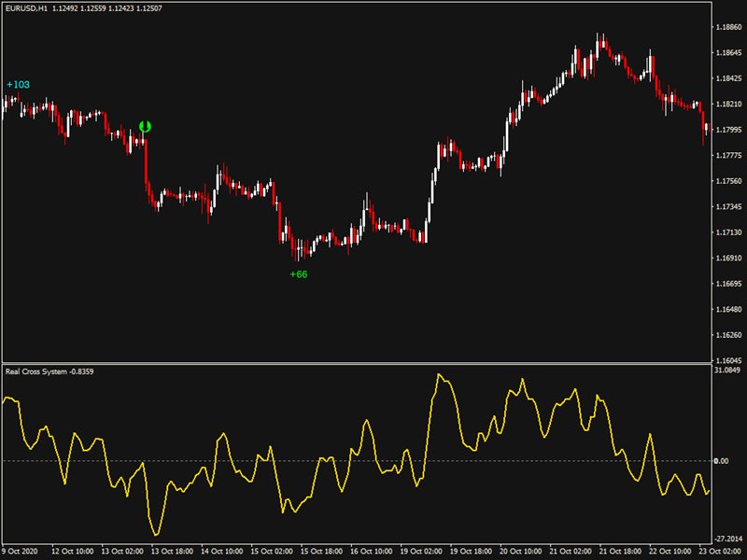Image resolution: width=747 pixels, height=560 pixels.
Task: Click the 1.18860 price level on axis
Action: point(728,28)
